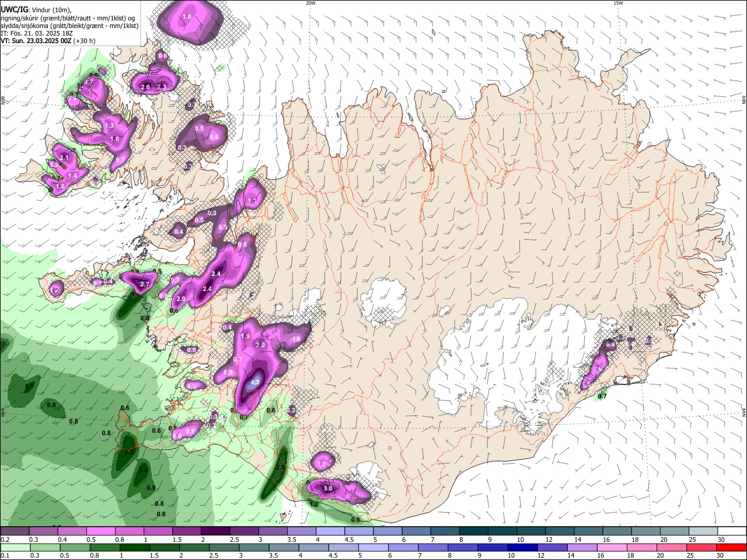Image resolution: width=747 pixels, height=560 pixels.
Task: Pick the light gray 25–30 snow swatch
Action: (703, 531)
